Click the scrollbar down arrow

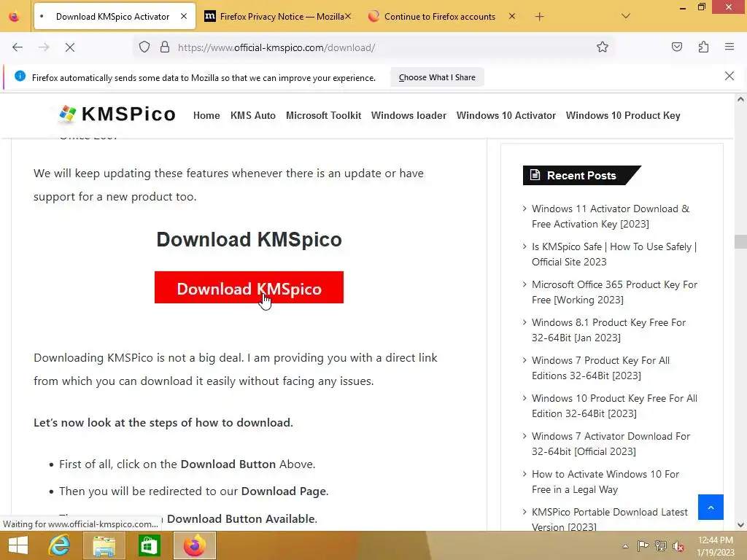pos(740,525)
